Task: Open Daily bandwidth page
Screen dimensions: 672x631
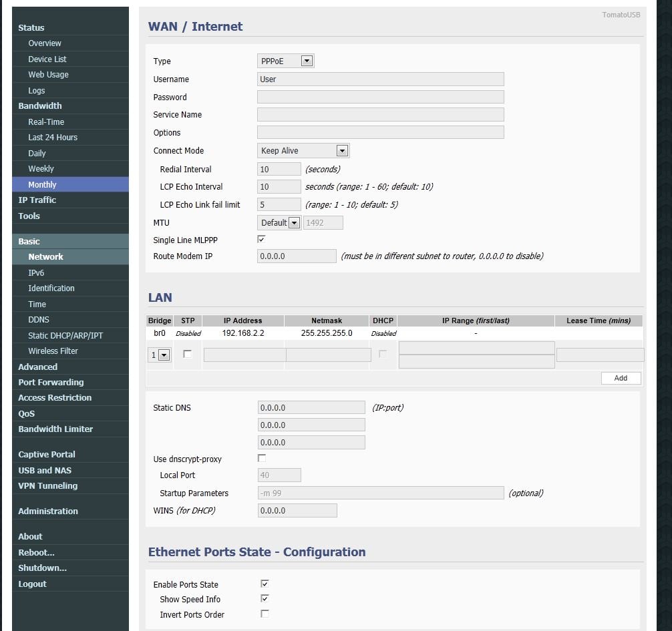Action: coord(37,153)
